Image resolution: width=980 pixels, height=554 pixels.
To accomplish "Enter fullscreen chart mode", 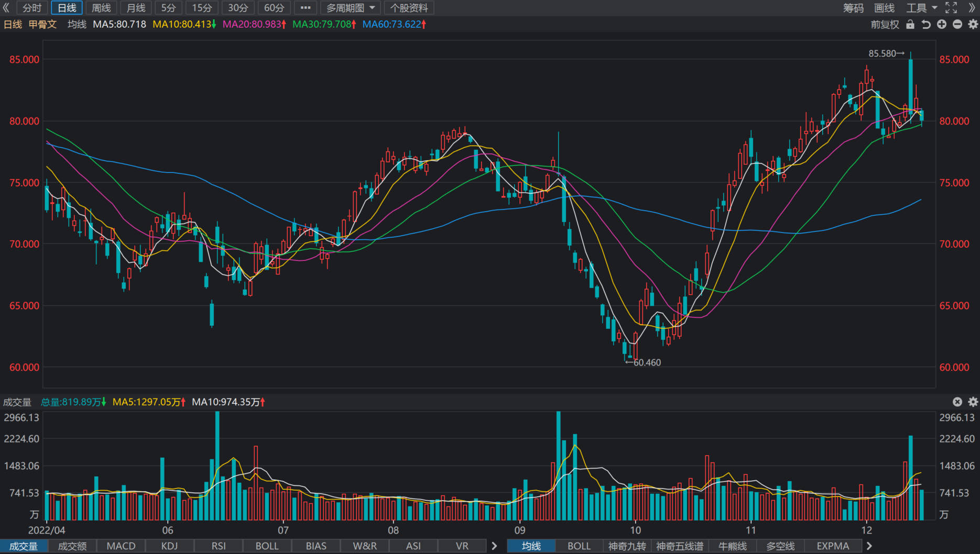I will pos(951,8).
